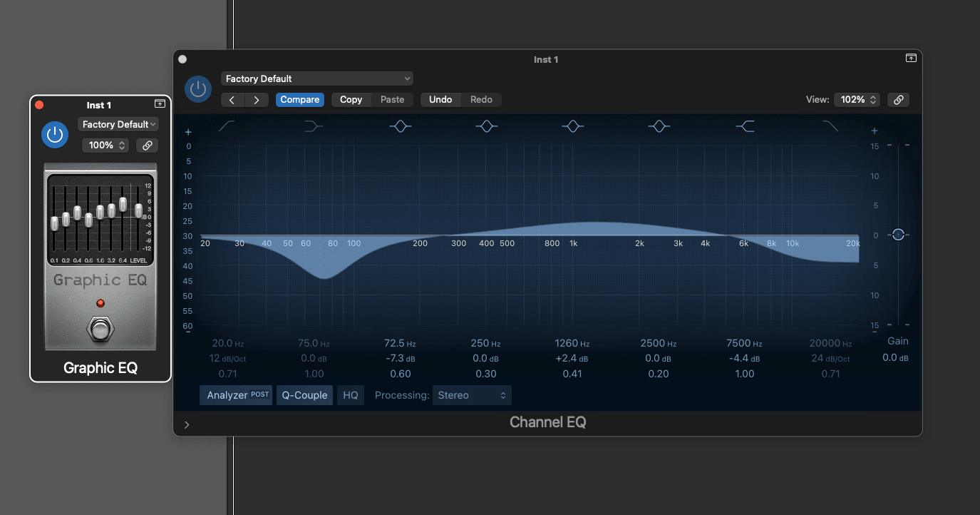The width and height of the screenshot is (980, 515).
Task: Click the +2.4 dB gain value
Action: (x=573, y=359)
